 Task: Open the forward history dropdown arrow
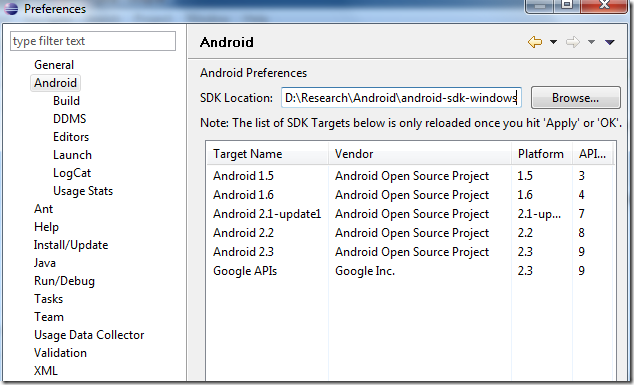click(x=591, y=42)
